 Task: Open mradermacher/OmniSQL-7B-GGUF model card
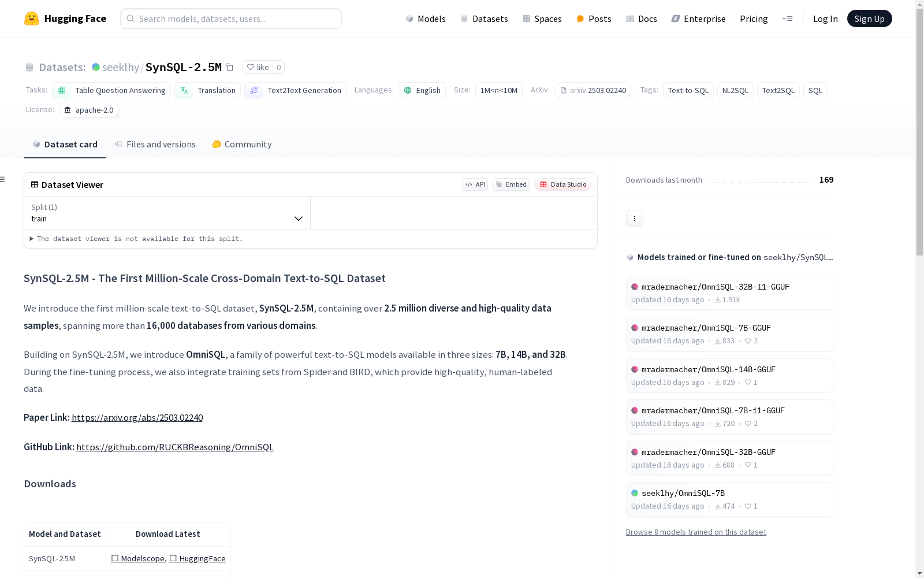(x=729, y=334)
